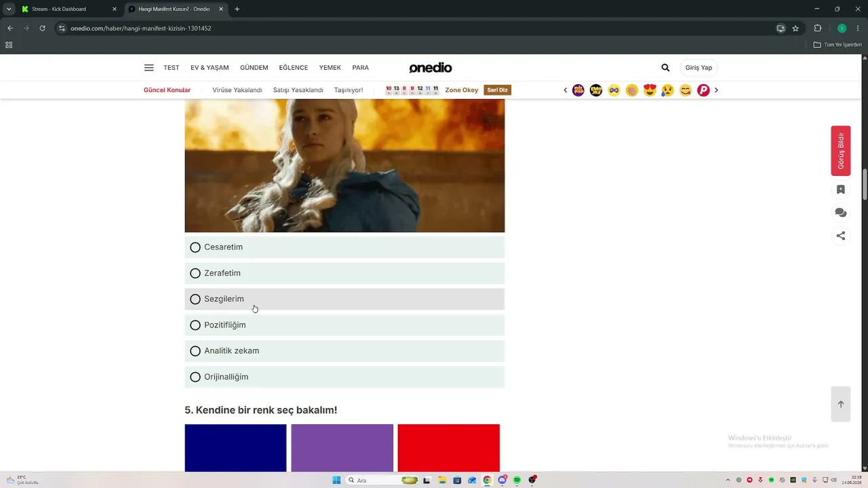Open the Chrome profile avatar
Screen dimensions: 868x488
842,28
